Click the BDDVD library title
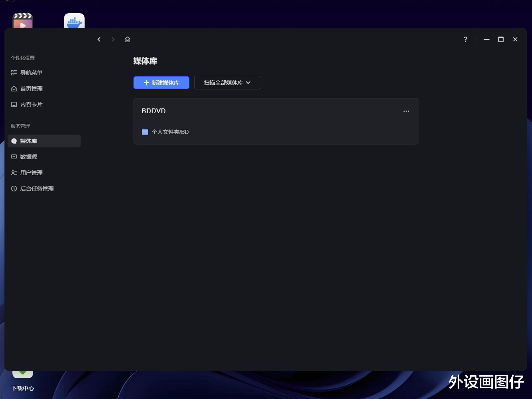The height and width of the screenshot is (399, 532). tap(154, 111)
